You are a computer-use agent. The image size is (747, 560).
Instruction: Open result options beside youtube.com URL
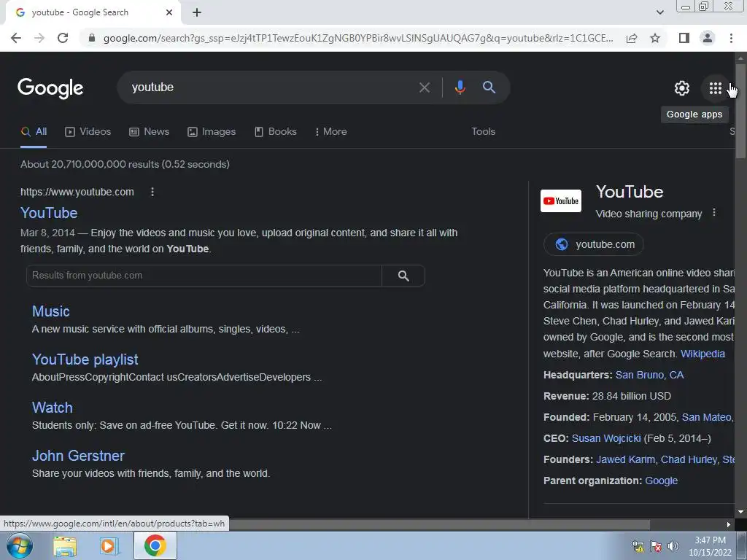coord(152,192)
